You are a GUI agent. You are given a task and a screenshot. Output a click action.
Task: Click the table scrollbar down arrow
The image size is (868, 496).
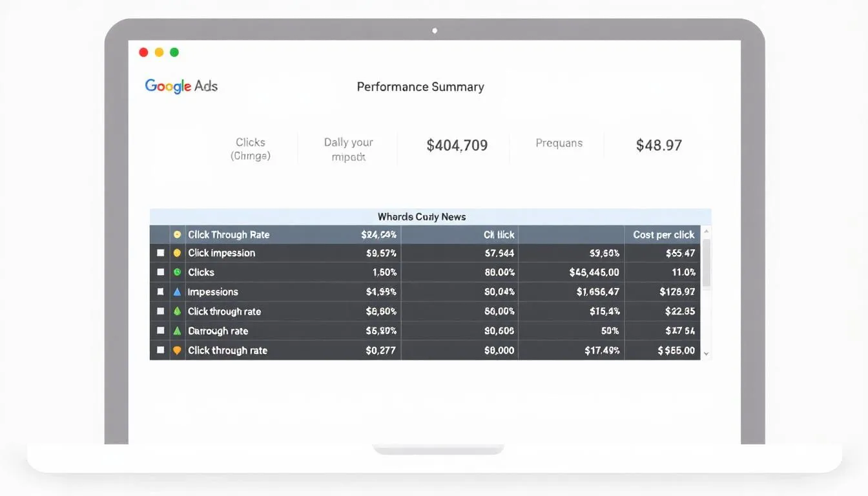pos(706,354)
